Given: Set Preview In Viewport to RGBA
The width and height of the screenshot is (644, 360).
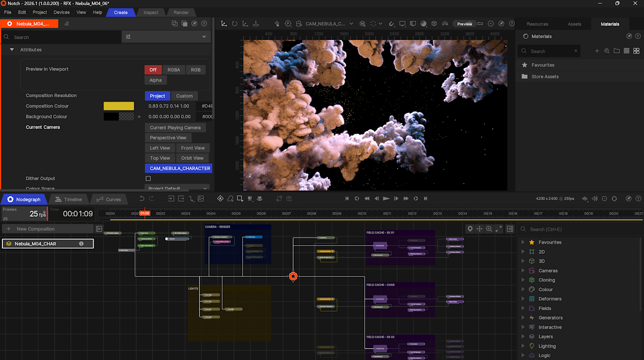Looking at the screenshot, I should click(173, 70).
